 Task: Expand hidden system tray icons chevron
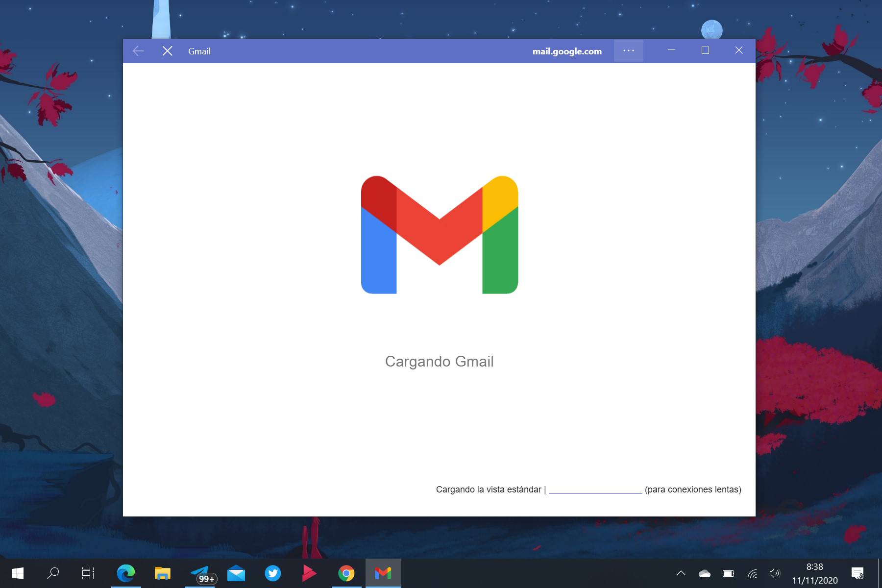click(681, 573)
